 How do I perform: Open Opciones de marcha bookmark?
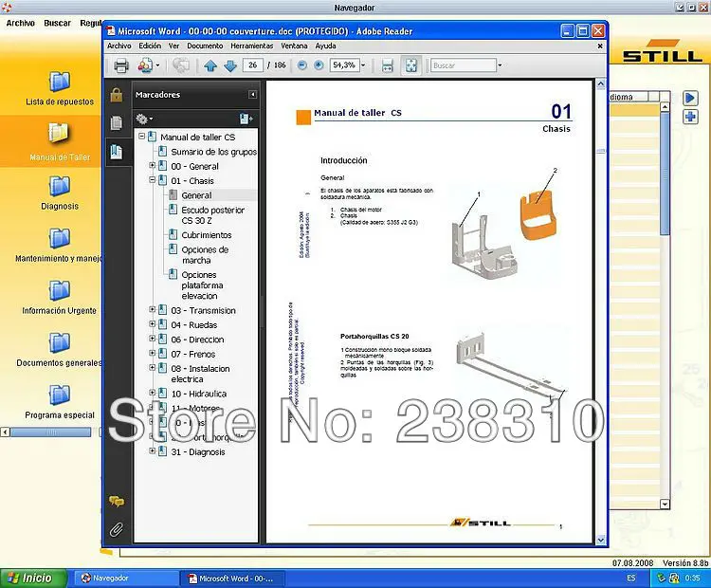(x=205, y=255)
